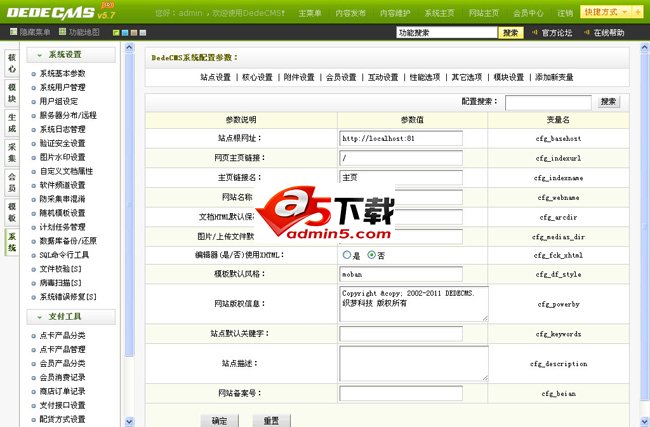
Task: Open the 功能地图 grid icon
Action: 62,32
